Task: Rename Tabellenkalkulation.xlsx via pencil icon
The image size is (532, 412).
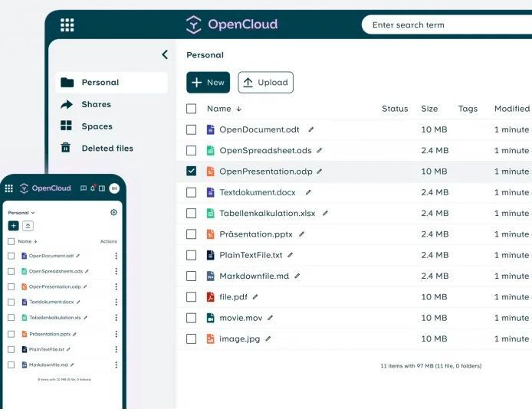Action: 325,213
